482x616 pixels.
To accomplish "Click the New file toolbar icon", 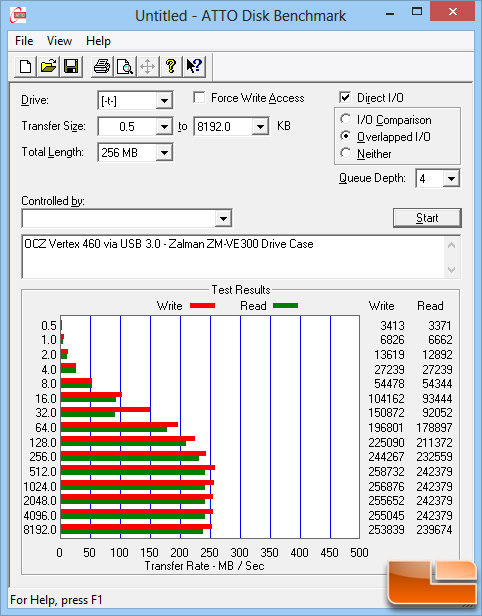I will [x=26, y=66].
